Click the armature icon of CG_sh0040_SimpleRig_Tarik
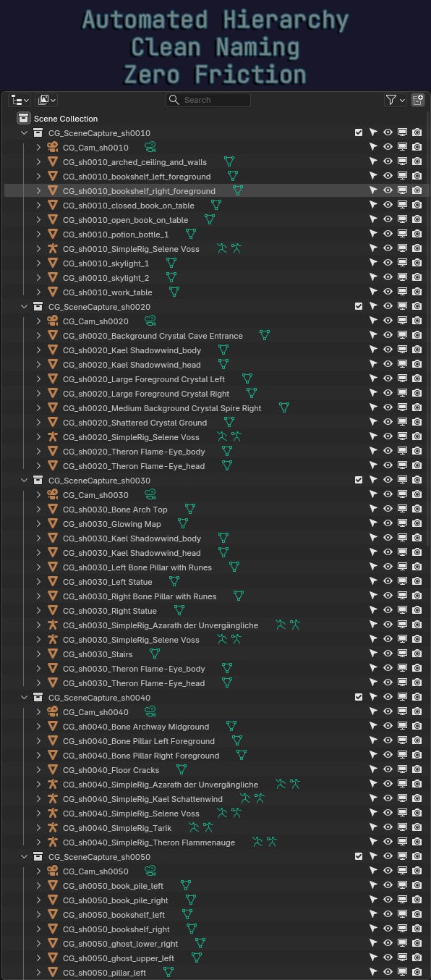431x980 pixels. click(x=52, y=828)
